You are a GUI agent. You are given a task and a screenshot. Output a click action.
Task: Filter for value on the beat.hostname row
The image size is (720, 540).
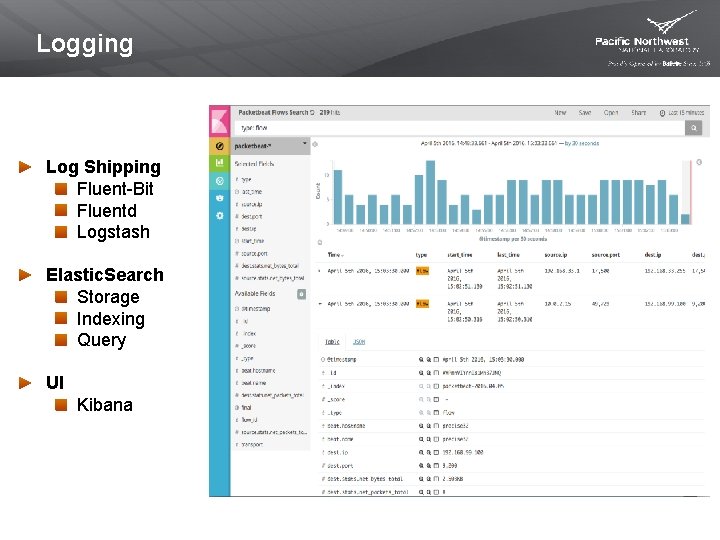(x=421, y=426)
